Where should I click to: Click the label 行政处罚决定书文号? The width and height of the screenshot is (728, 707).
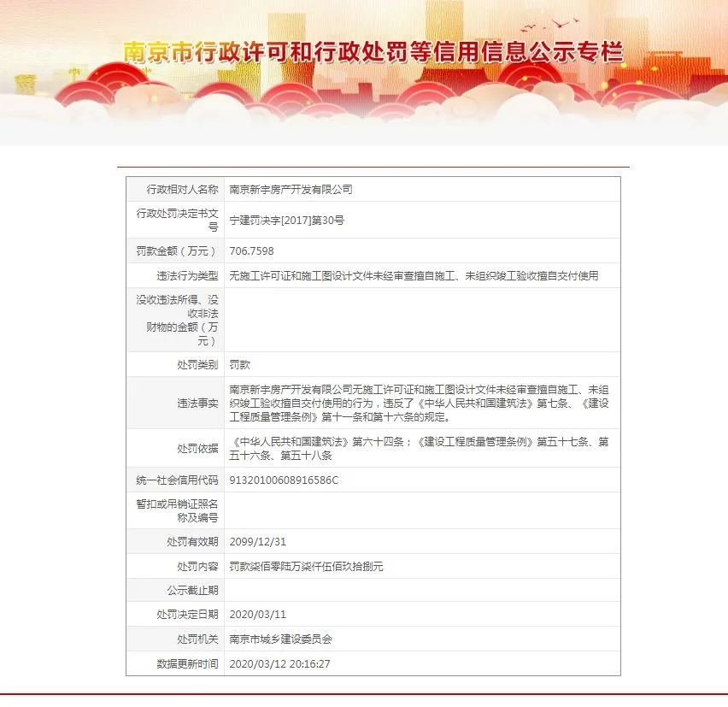tap(177, 220)
